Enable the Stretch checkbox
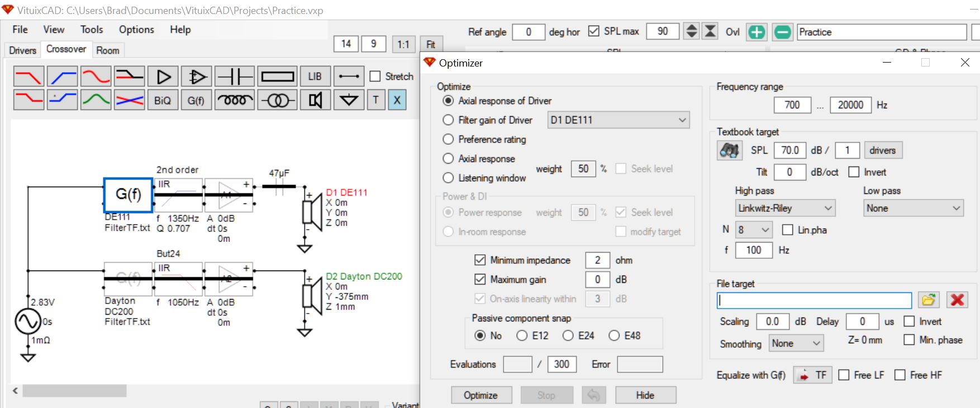Viewport: 980px width, 408px height. tap(375, 77)
